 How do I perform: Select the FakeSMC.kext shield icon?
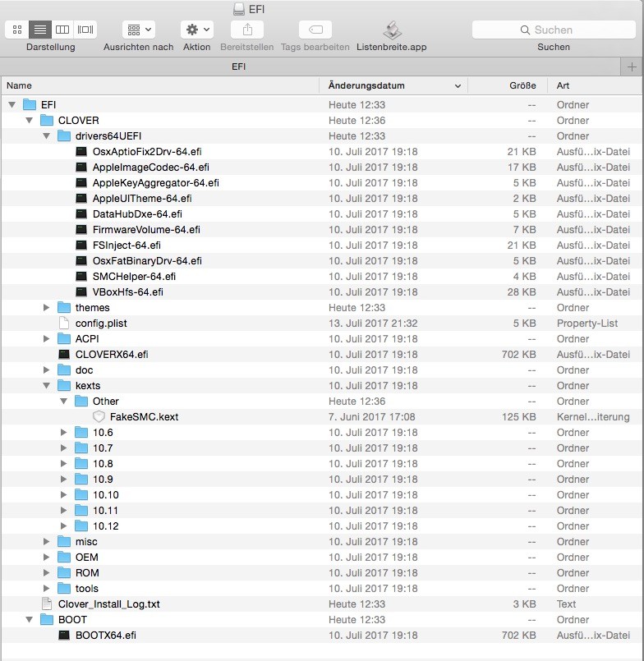pyautogui.click(x=99, y=416)
